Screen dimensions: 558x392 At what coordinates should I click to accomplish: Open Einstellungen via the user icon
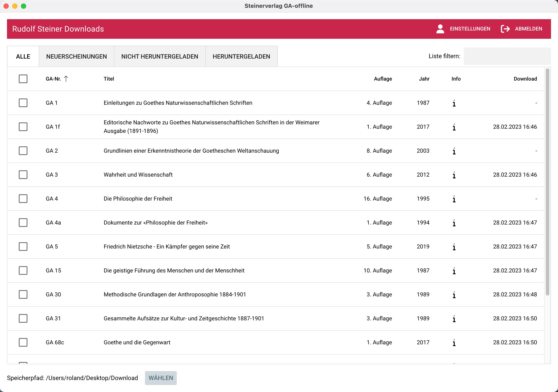coord(440,28)
